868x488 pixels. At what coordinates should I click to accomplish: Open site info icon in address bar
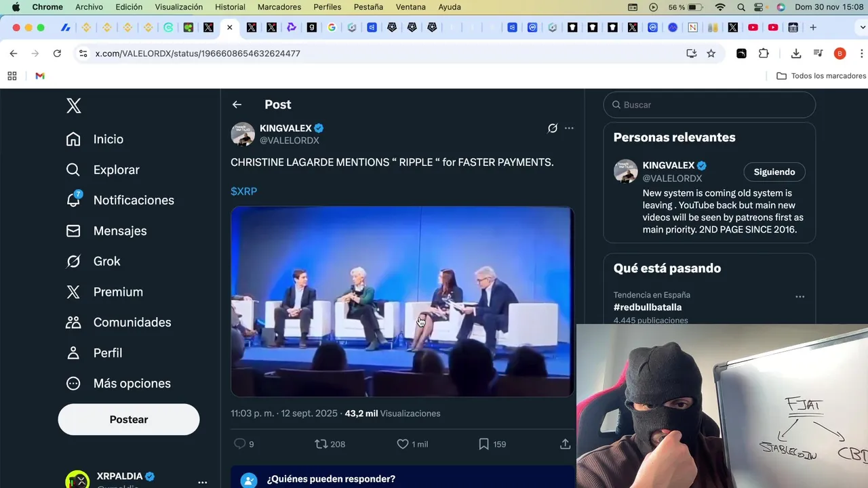[83, 54]
